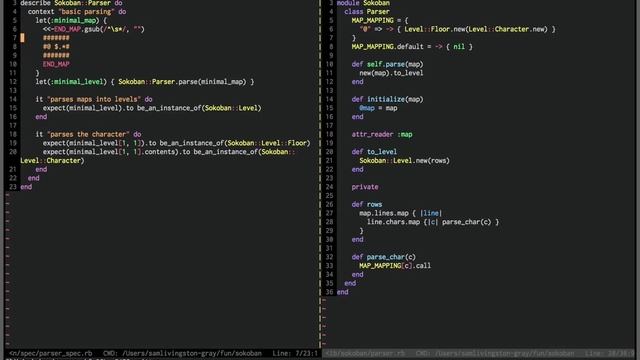The width and height of the screenshot is (640, 360).
Task: Click the map row '#@ $.*#'
Action: 56,47
